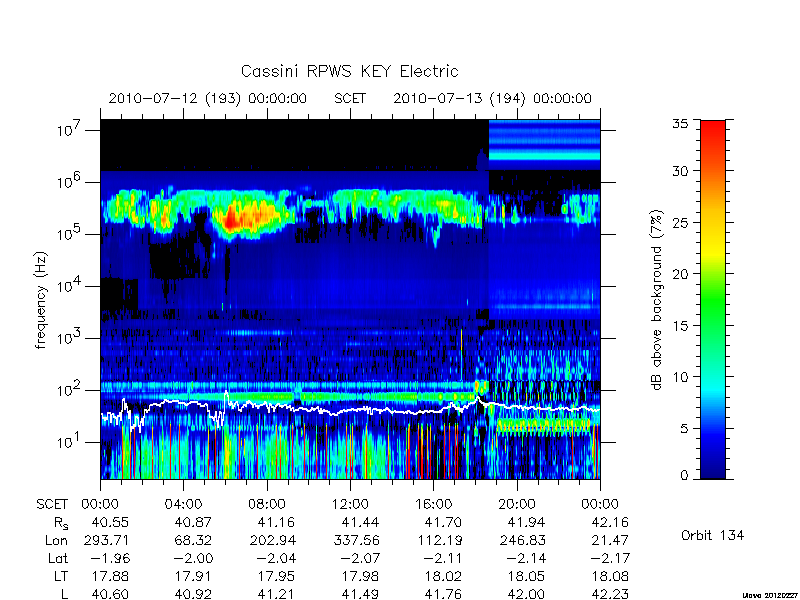Select L value 41.21

click(x=276, y=594)
